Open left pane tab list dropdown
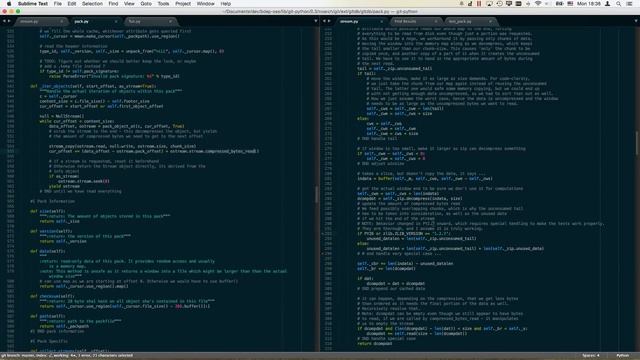Viewport: 640px width, 360px height. (316, 21)
